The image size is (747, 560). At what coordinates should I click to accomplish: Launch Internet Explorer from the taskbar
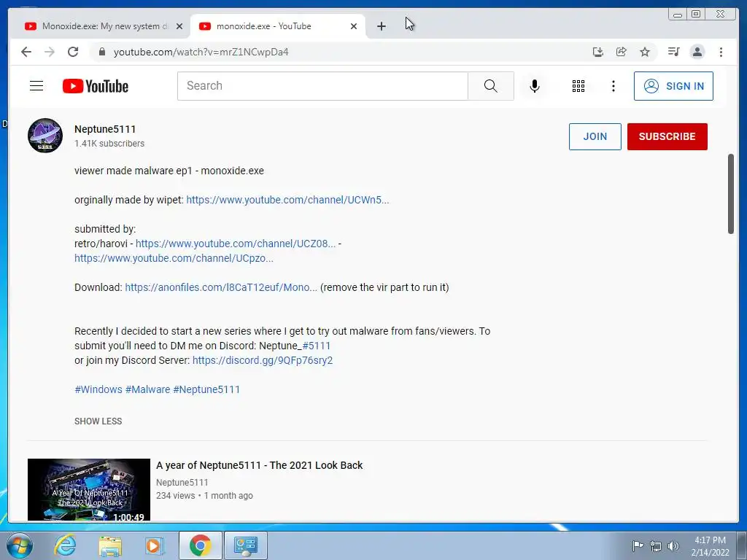[x=65, y=545]
